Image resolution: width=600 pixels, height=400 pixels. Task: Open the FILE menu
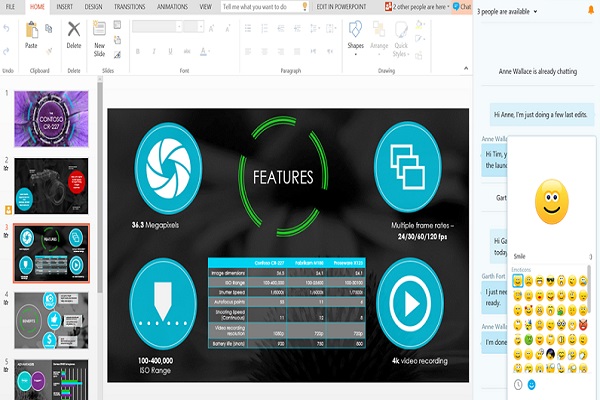pos(10,7)
